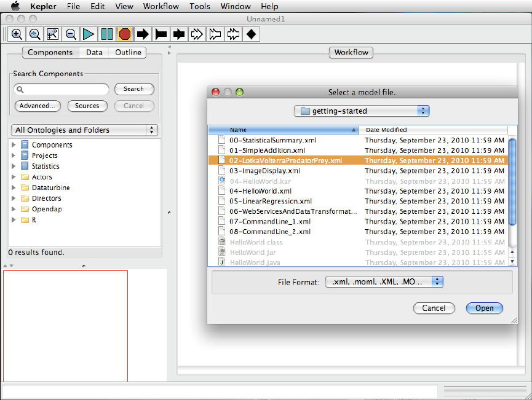Expand the Components tree node
The height and width of the screenshot is (400, 532).
(14, 145)
